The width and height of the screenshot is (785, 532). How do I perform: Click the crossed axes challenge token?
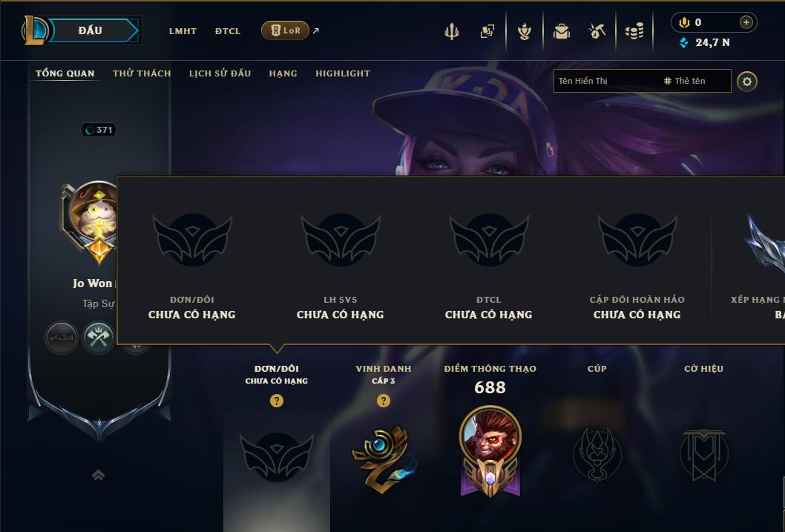98,338
